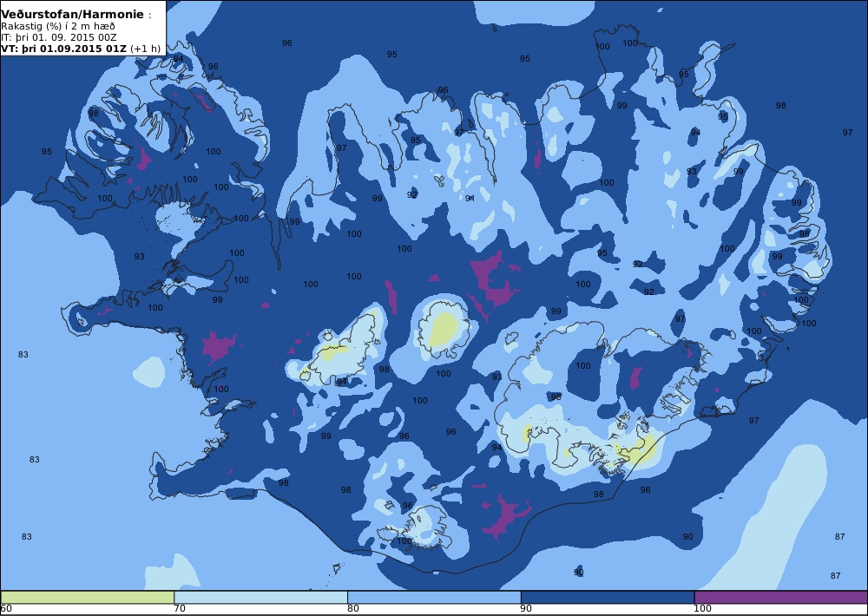Select the "Rakastig (%) í 2 m hæð" line
Image resolution: width=868 pixels, height=616 pixels.
(x=58, y=27)
